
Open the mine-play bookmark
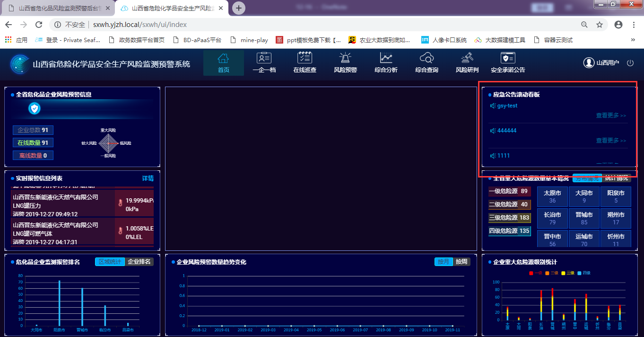coord(249,40)
